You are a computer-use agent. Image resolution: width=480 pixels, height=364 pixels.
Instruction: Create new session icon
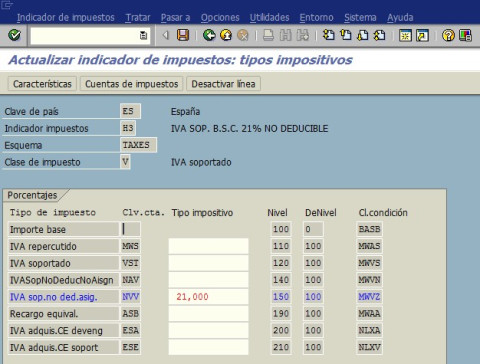point(405,35)
